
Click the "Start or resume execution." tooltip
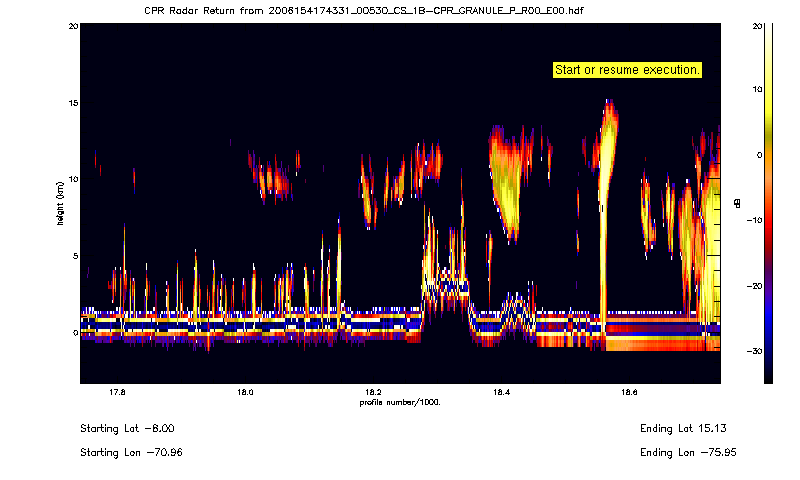pos(627,70)
